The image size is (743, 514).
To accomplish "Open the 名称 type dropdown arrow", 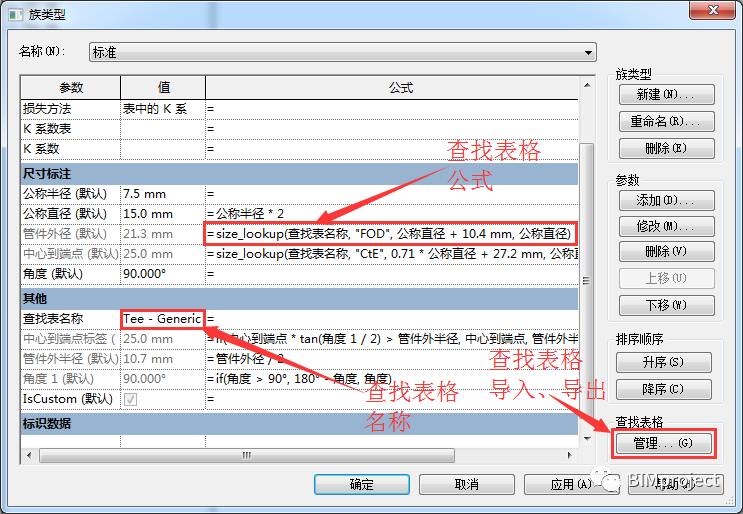I will click(588, 53).
